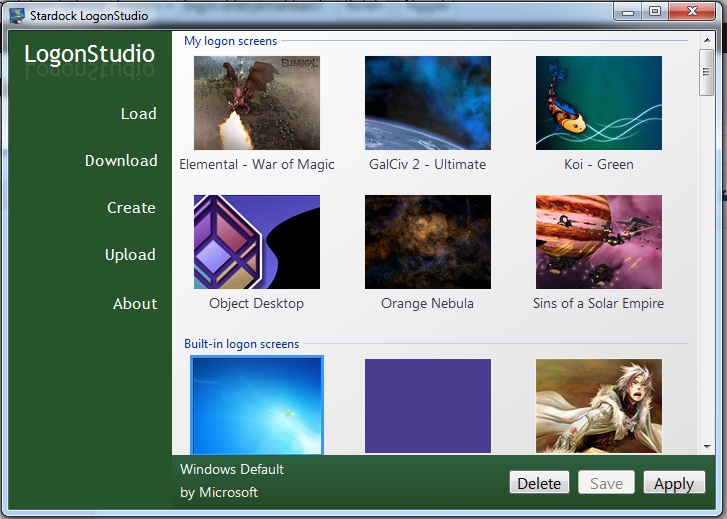Screen dimensions: 727x519
Task: Click the scrollbar down arrow
Action: 707,447
